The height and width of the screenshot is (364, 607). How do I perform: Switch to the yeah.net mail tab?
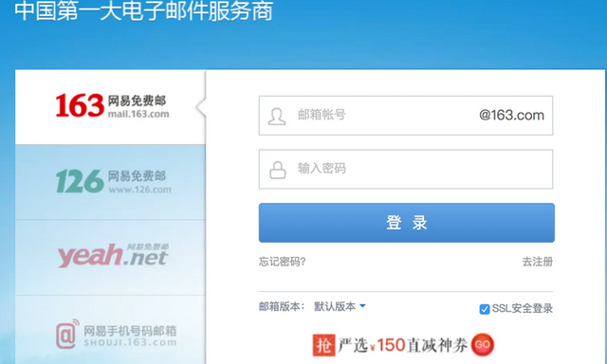[x=110, y=257]
